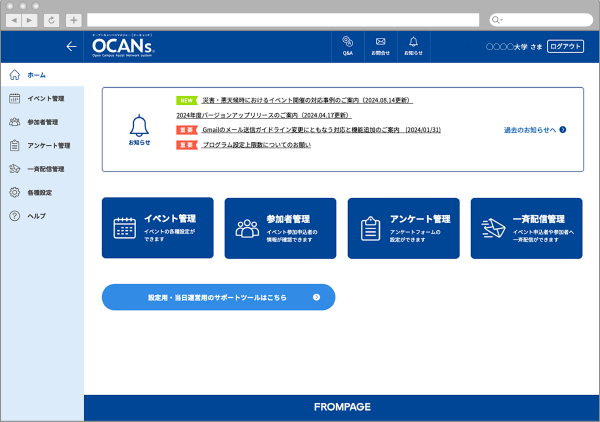The width and height of the screenshot is (600, 422).
Task: Select アンケート管理 in the sidebar
Action: [48, 145]
